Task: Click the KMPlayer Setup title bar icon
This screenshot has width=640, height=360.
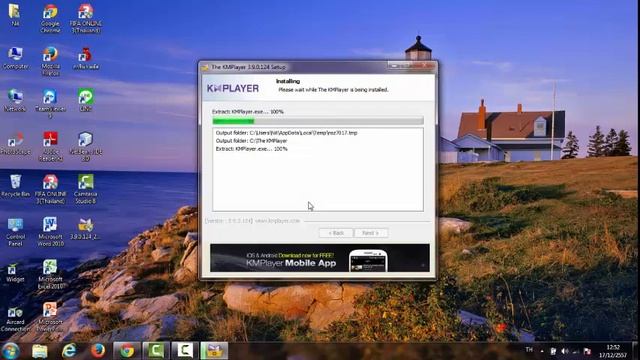Action: click(205, 67)
